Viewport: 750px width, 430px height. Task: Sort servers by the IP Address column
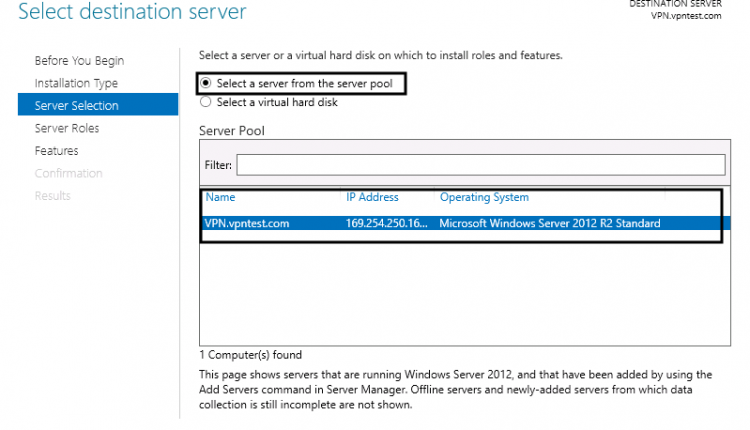pyautogui.click(x=372, y=198)
